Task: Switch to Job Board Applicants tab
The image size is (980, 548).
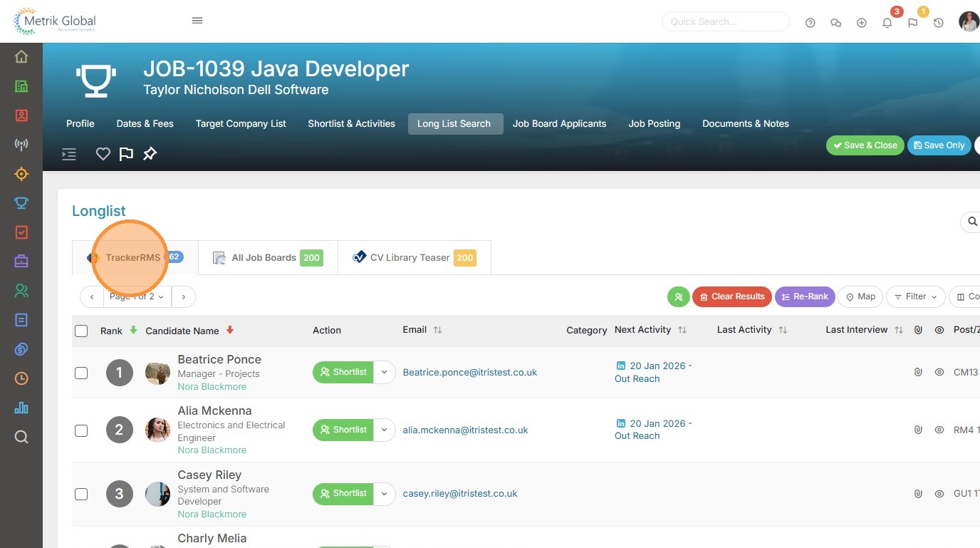Action: coord(559,123)
